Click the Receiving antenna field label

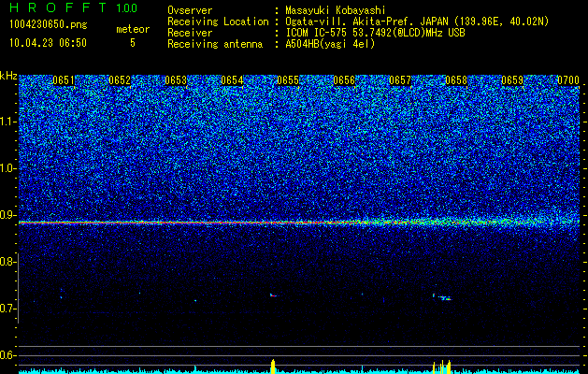215,44
